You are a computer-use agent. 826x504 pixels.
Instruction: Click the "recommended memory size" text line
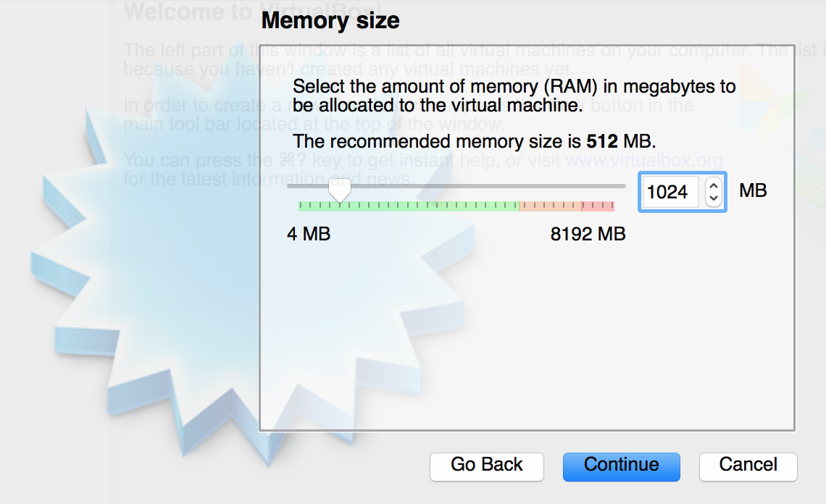(x=474, y=140)
